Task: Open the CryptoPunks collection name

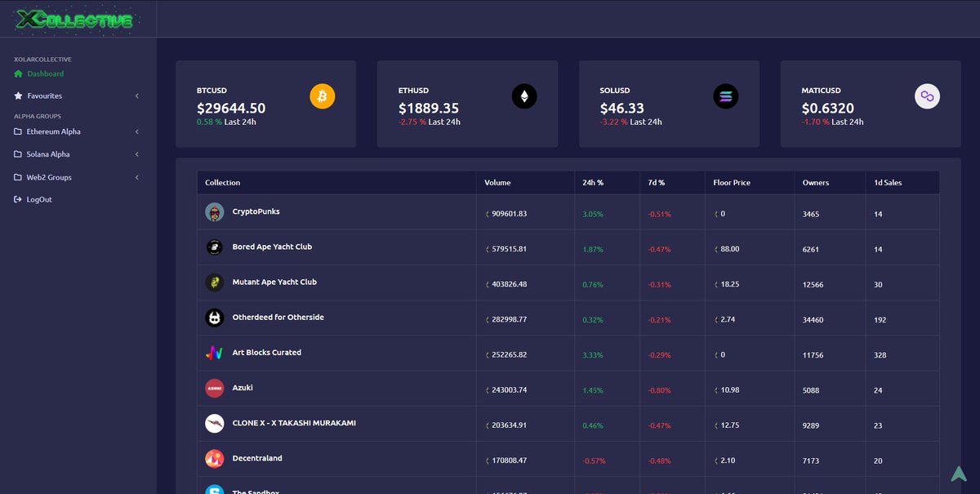Action: click(x=256, y=211)
